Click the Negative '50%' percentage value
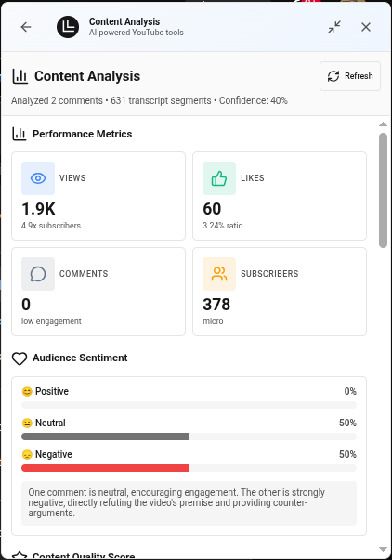Image resolution: width=392 pixels, height=560 pixels. 347,454
